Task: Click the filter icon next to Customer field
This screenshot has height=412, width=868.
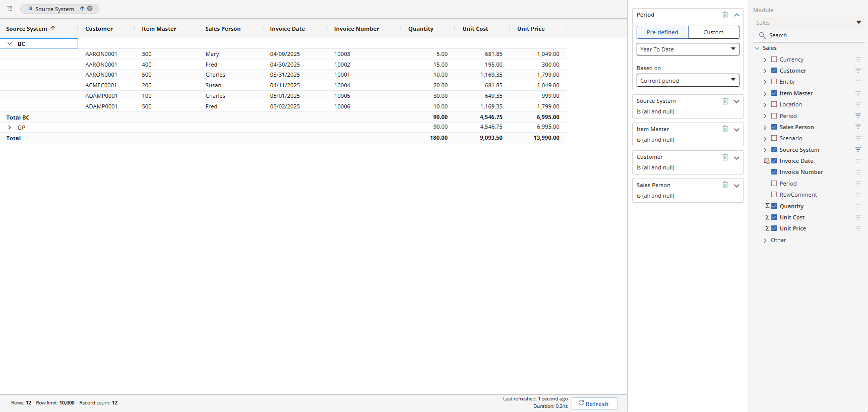Action: click(858, 71)
